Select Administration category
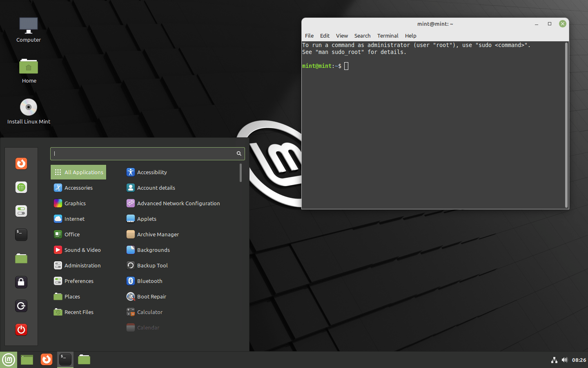Viewport: 588px width, 368px height. coord(78,265)
